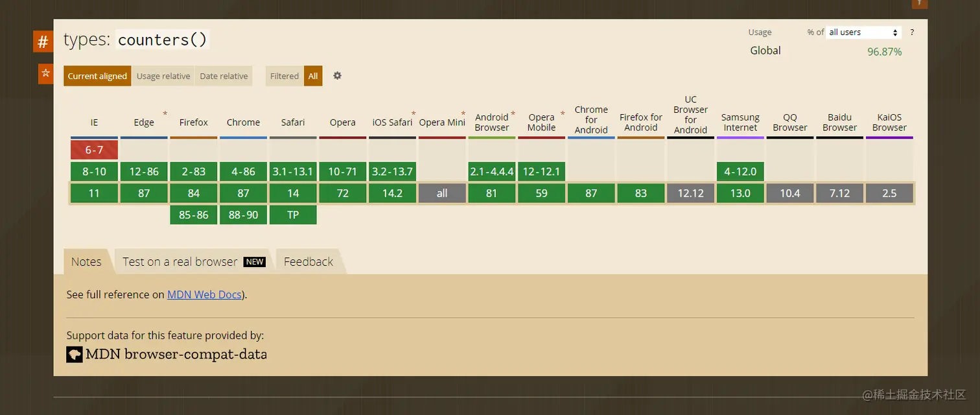Click the IE 8-10 cell
Viewport: 980px width, 415px height.
click(94, 172)
